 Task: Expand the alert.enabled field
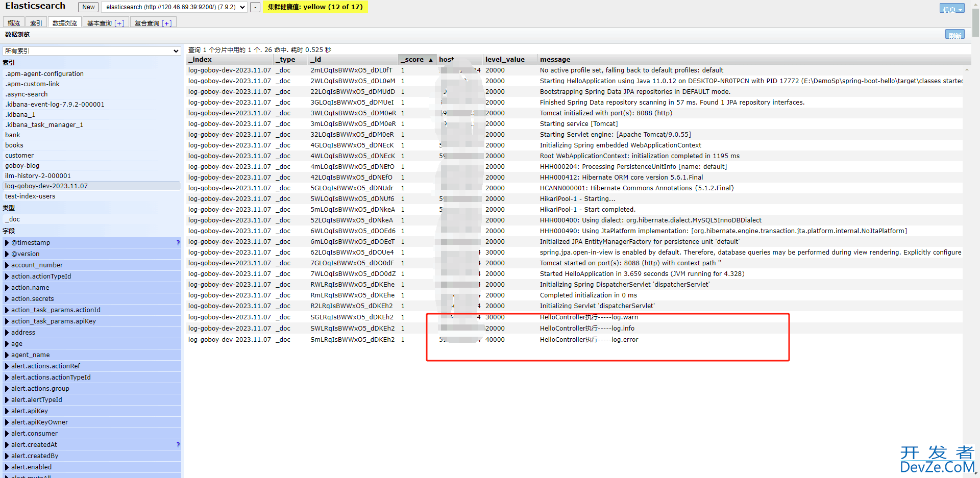click(92, 467)
